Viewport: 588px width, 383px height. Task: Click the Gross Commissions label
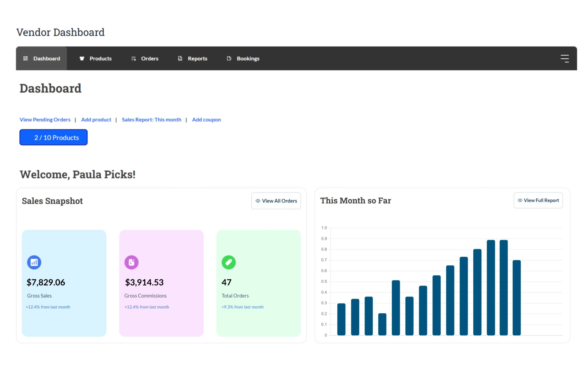145,296
